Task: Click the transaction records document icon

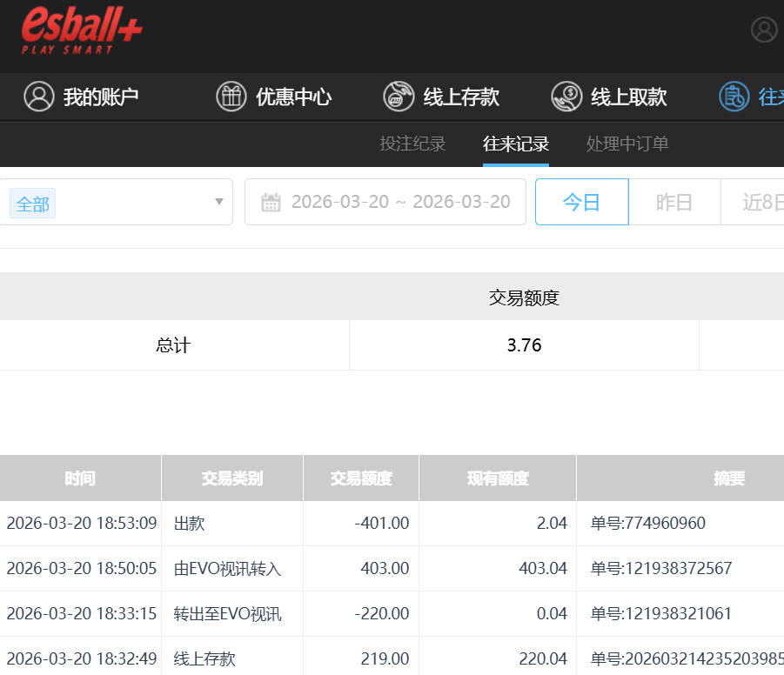Action: 734,97
